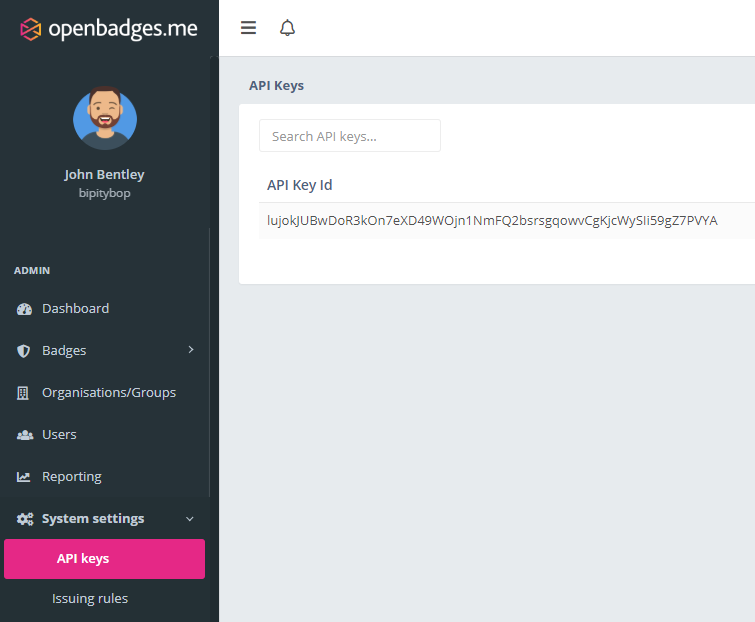Select the API key row starting with lujok
This screenshot has width=755, height=622.
[x=491, y=221]
